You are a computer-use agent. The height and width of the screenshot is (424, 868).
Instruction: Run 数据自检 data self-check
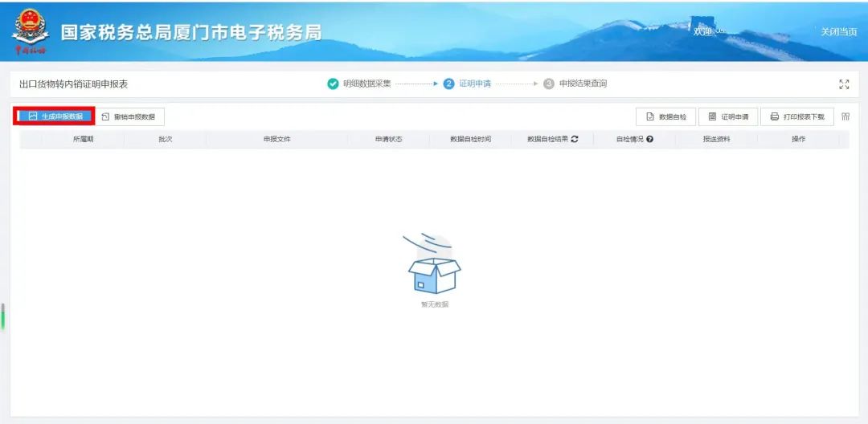(665, 117)
